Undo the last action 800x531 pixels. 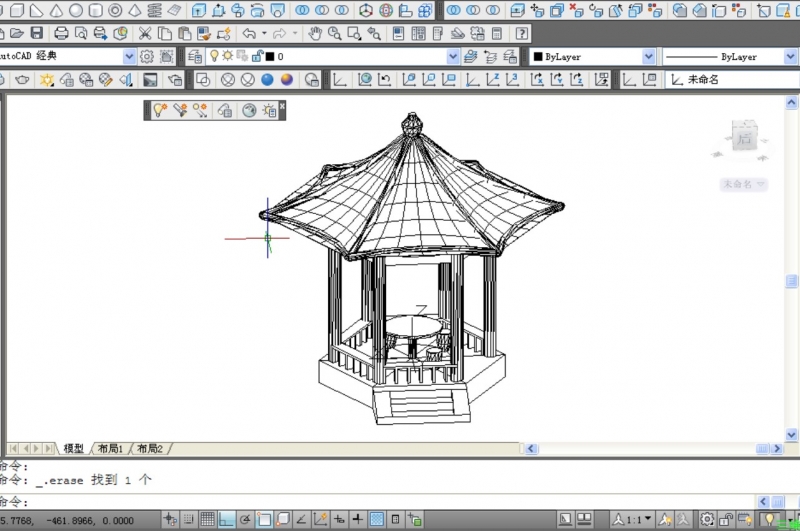pyautogui.click(x=249, y=34)
